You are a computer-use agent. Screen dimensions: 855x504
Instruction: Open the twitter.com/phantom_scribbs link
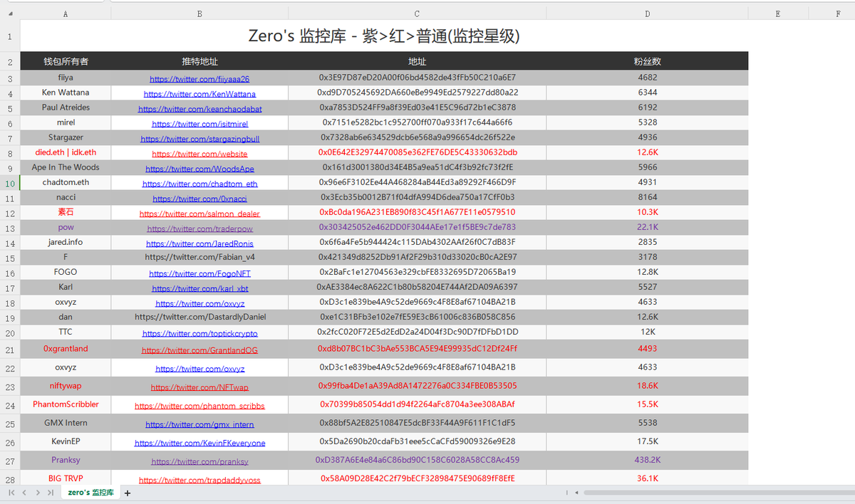point(199,406)
